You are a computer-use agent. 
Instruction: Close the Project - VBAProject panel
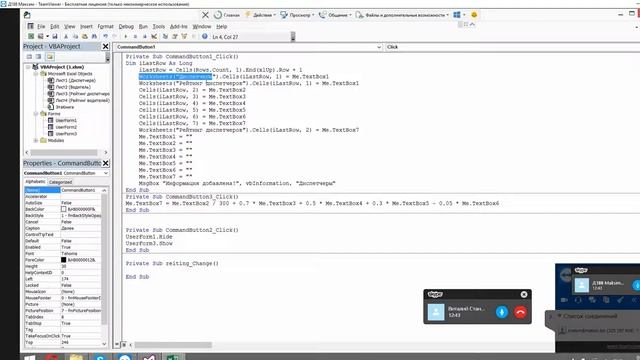[105, 47]
